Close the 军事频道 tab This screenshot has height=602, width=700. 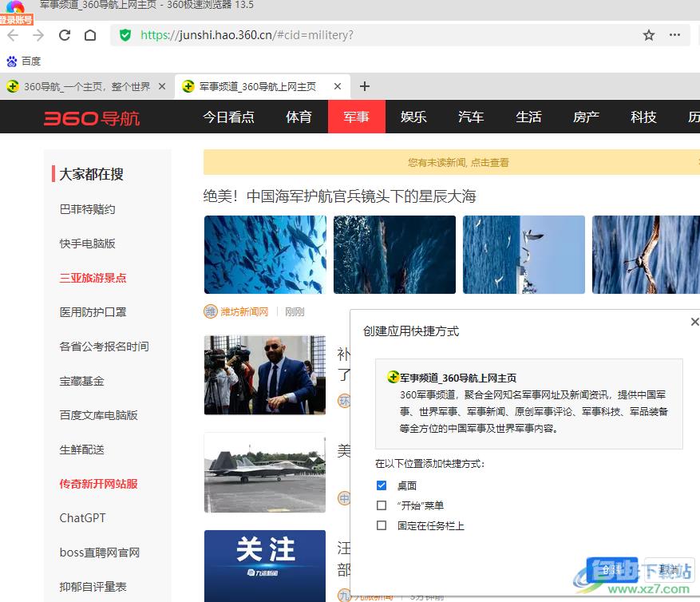(x=338, y=86)
